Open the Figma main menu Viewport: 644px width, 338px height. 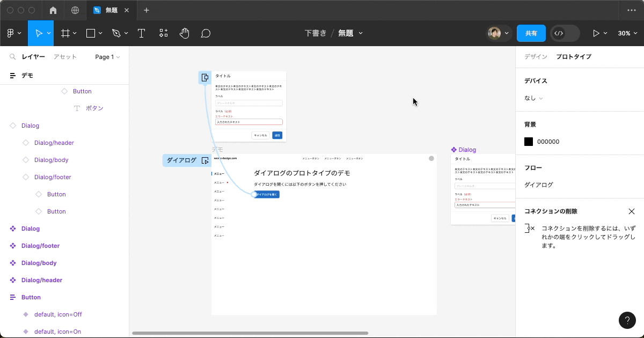[13, 33]
